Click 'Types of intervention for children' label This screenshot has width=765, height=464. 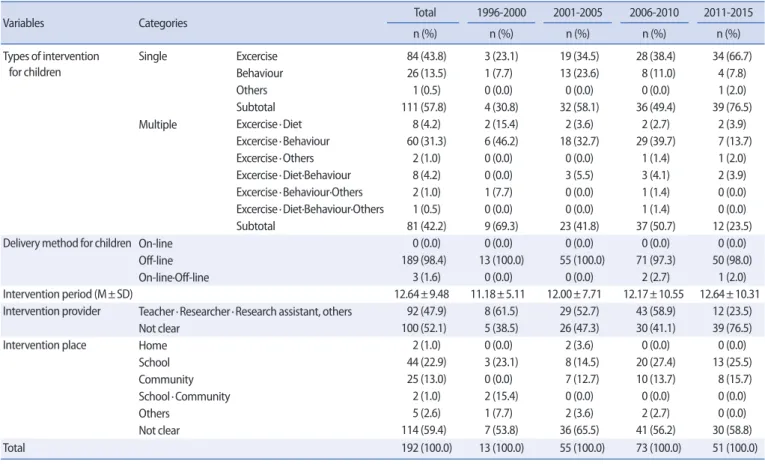51,64
